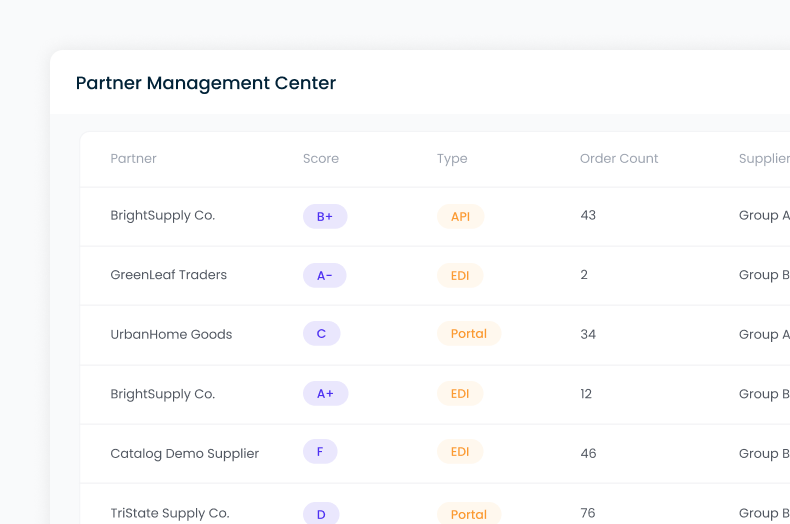Click the B+ score badge
This screenshot has height=524, width=790.
point(324,216)
